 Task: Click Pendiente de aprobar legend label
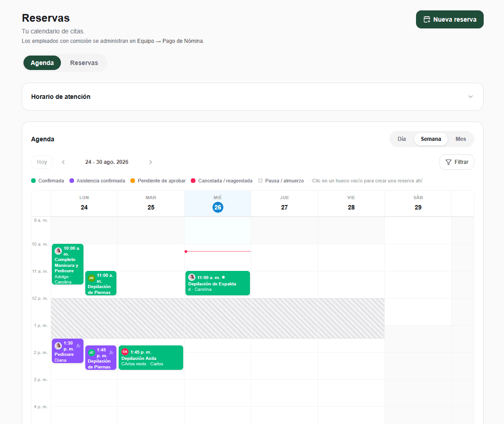162,181
